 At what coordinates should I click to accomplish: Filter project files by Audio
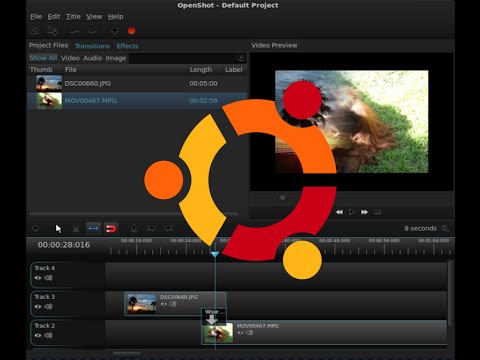click(x=93, y=58)
